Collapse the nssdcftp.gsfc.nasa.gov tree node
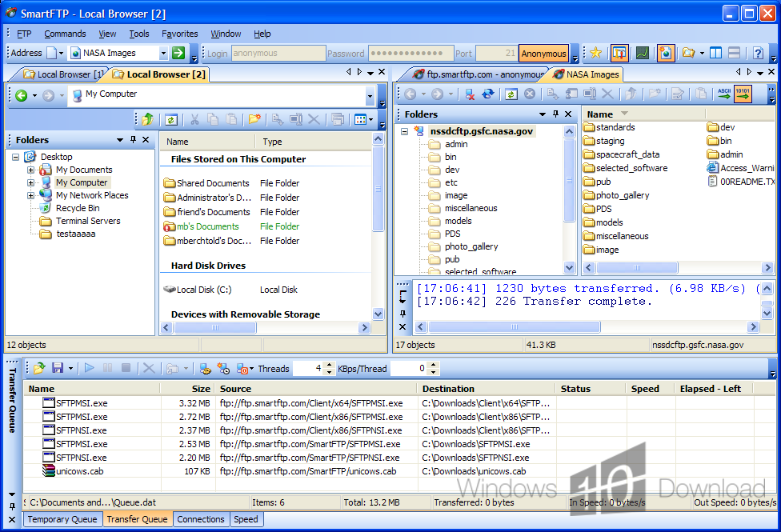Viewport: 781px width, 532px height. click(x=406, y=131)
